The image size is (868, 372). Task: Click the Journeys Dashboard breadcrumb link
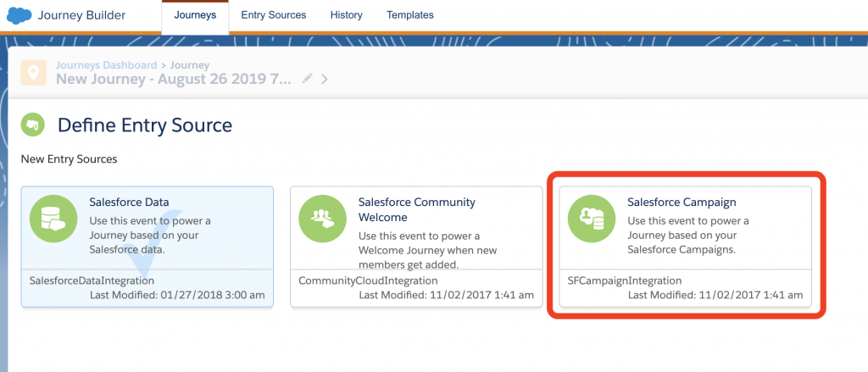click(106, 65)
